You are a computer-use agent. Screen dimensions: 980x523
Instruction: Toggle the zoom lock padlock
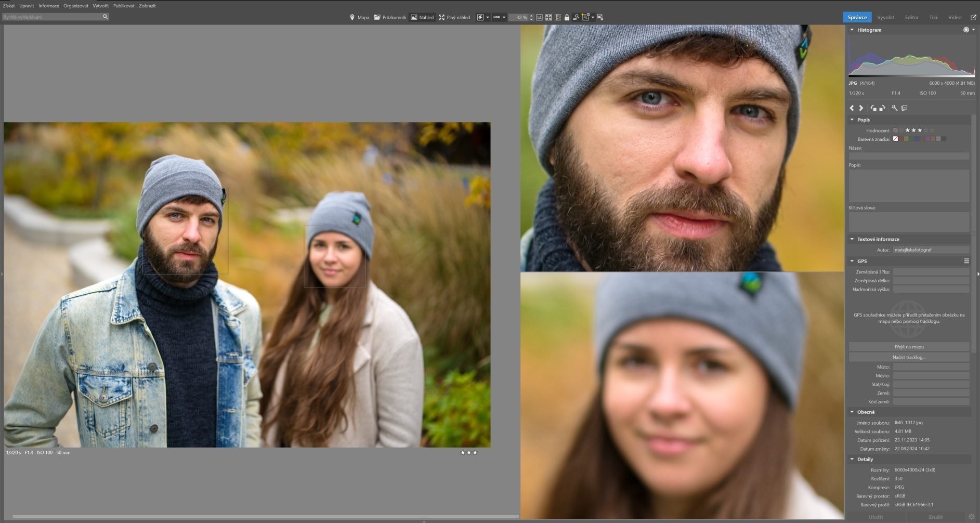click(x=567, y=17)
